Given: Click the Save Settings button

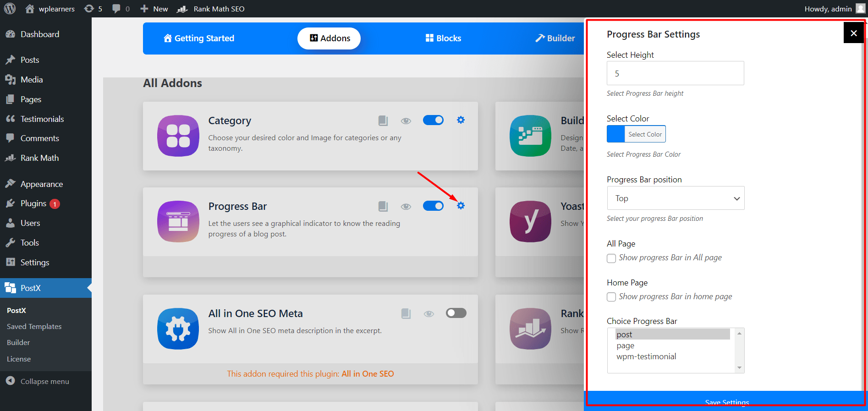Looking at the screenshot, I should click(726, 401).
